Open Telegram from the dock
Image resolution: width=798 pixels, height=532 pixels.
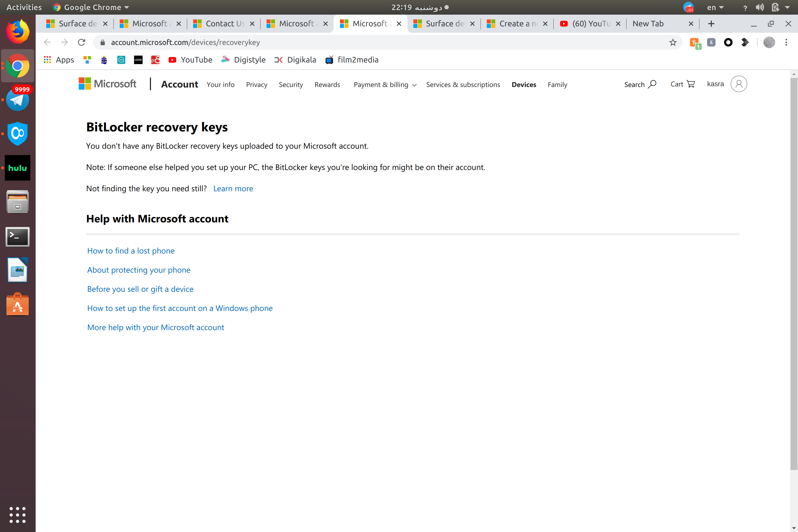pyautogui.click(x=18, y=100)
